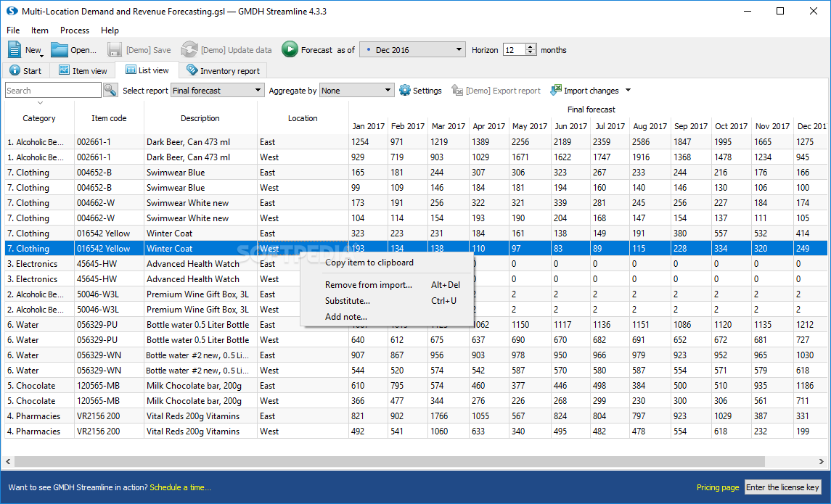Click the [Demo] Save disk icon

click(115, 50)
